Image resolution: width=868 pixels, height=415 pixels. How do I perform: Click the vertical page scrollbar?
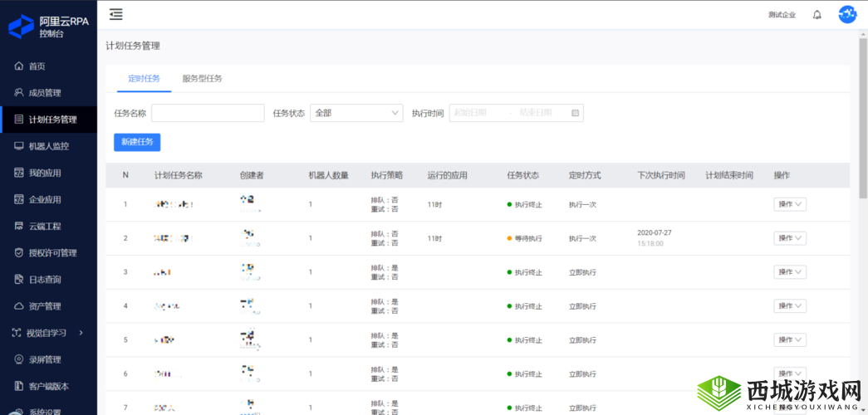pyautogui.click(x=862, y=116)
